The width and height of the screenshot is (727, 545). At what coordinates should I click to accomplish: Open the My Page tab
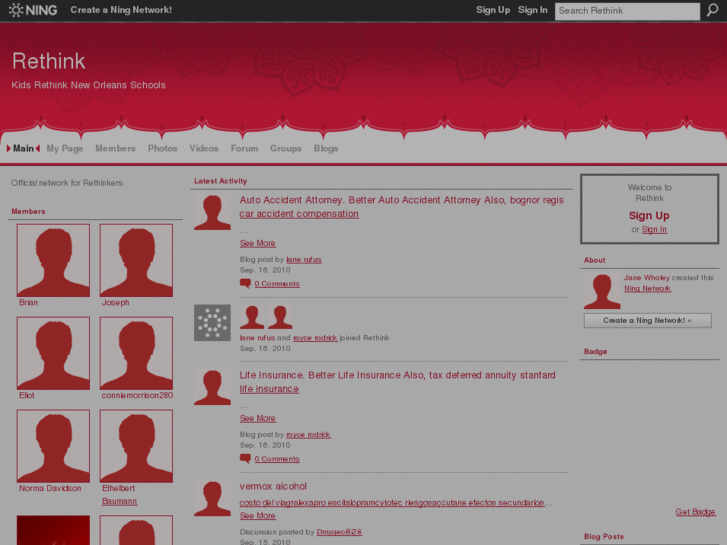tap(65, 148)
